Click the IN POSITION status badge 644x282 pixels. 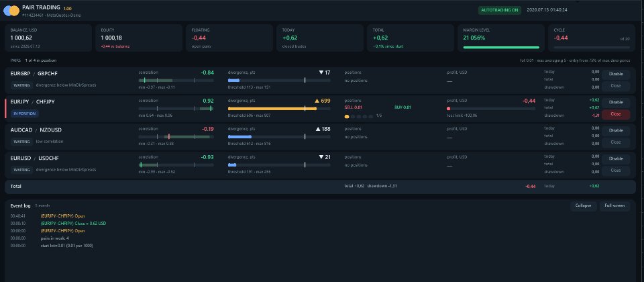click(x=25, y=113)
